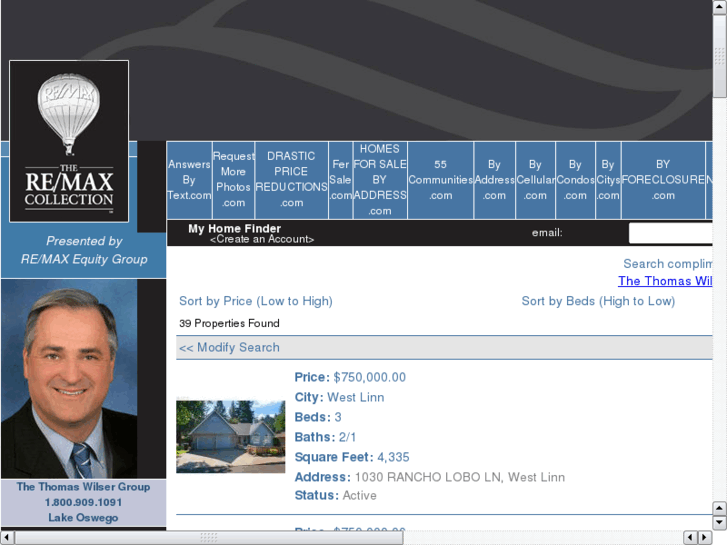Click the horizontal scrollbar right arrow
Image resolution: width=727 pixels, height=545 pixels.
click(705, 538)
